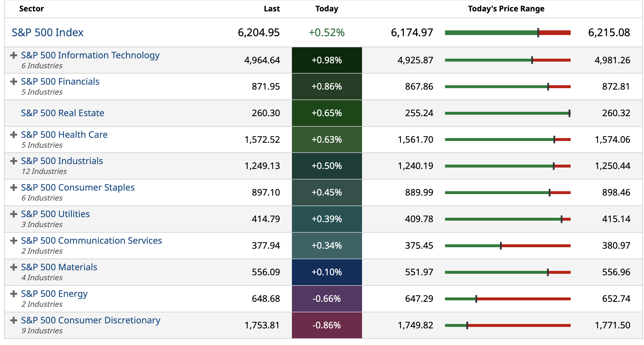Expand the S&P 500 Health Care row

[x=13, y=135]
